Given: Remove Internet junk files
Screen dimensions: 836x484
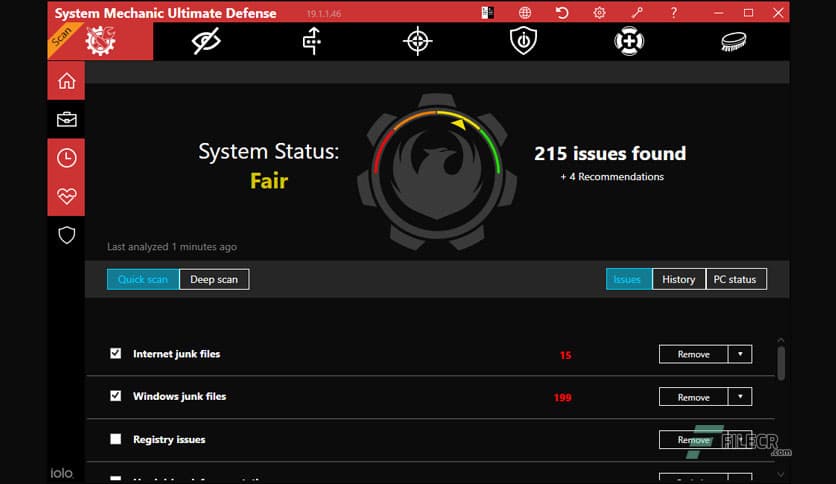Looking at the screenshot, I should [x=694, y=354].
